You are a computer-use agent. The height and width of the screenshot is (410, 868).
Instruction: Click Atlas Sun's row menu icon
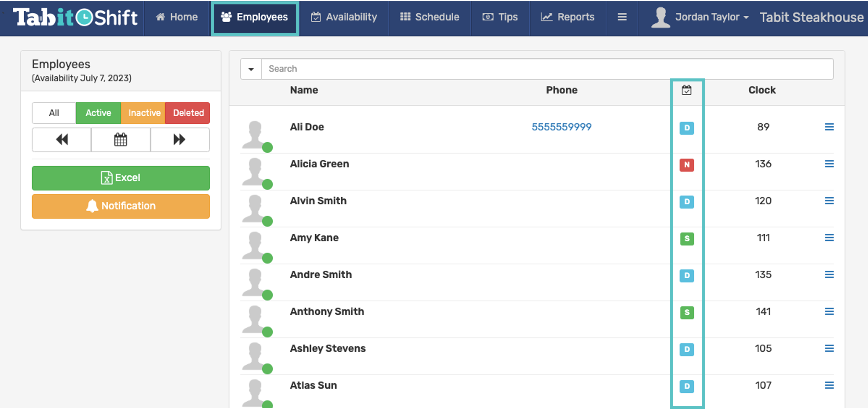pos(829,385)
